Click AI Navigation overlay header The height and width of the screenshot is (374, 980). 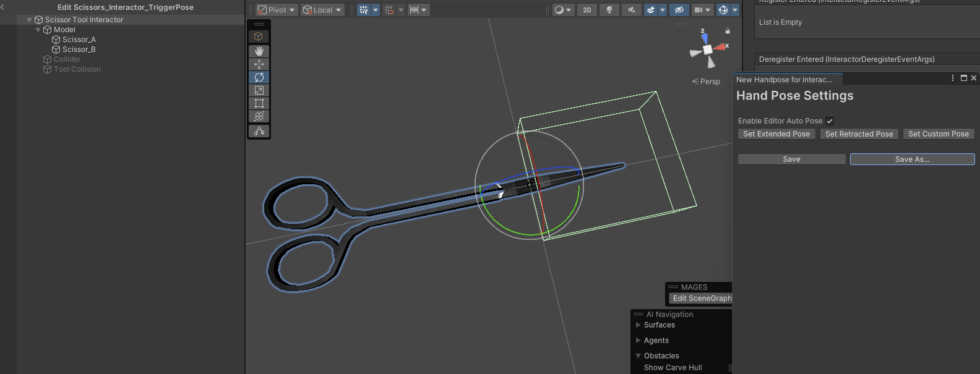point(669,315)
